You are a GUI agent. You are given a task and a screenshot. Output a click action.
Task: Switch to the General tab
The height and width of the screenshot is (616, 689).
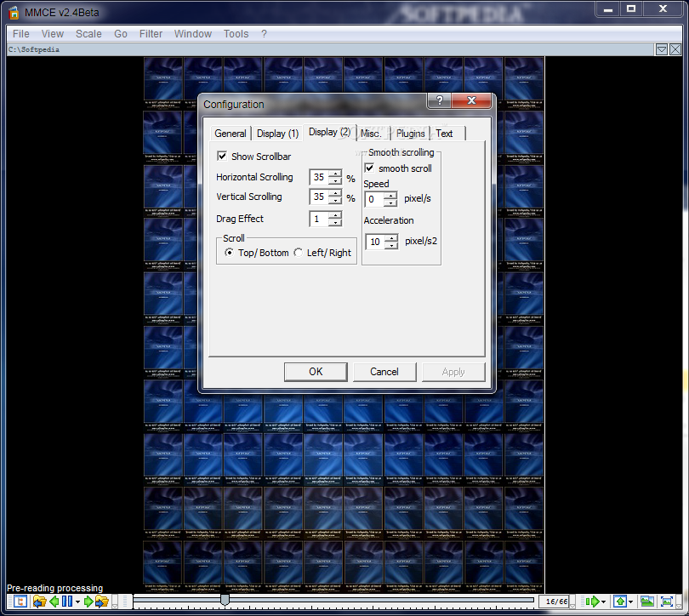[x=231, y=133]
